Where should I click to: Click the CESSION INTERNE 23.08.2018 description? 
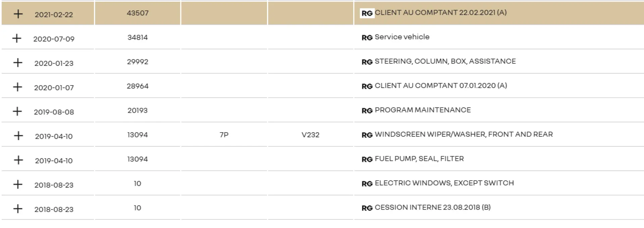(x=432, y=207)
